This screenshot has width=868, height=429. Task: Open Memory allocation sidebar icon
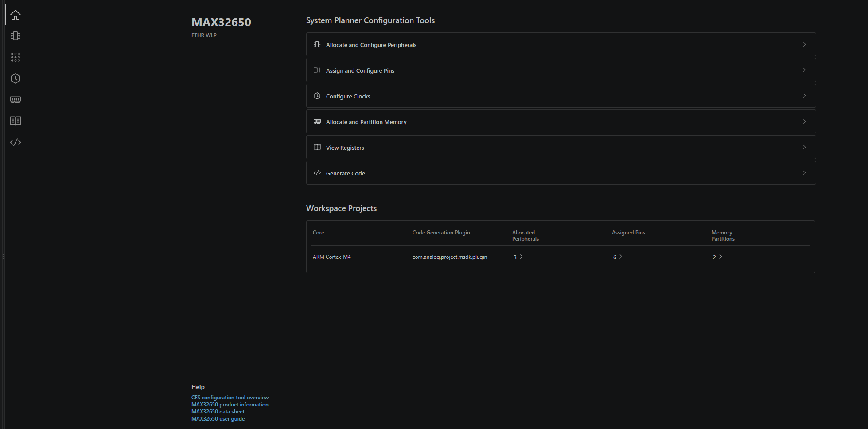[16, 100]
